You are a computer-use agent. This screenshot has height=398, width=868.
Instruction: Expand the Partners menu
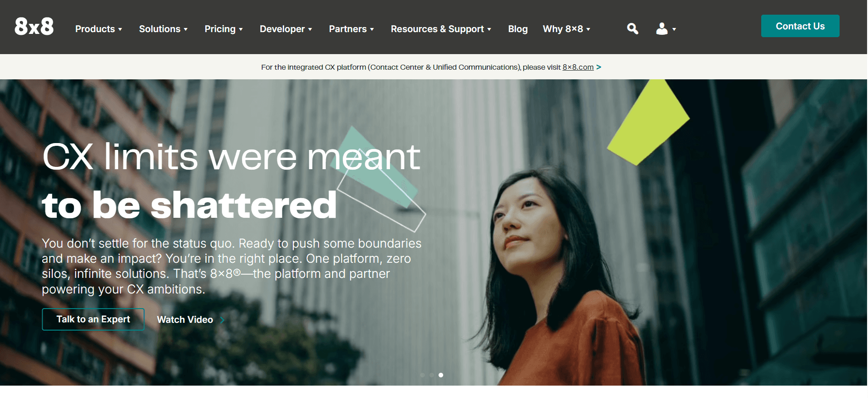tap(352, 29)
